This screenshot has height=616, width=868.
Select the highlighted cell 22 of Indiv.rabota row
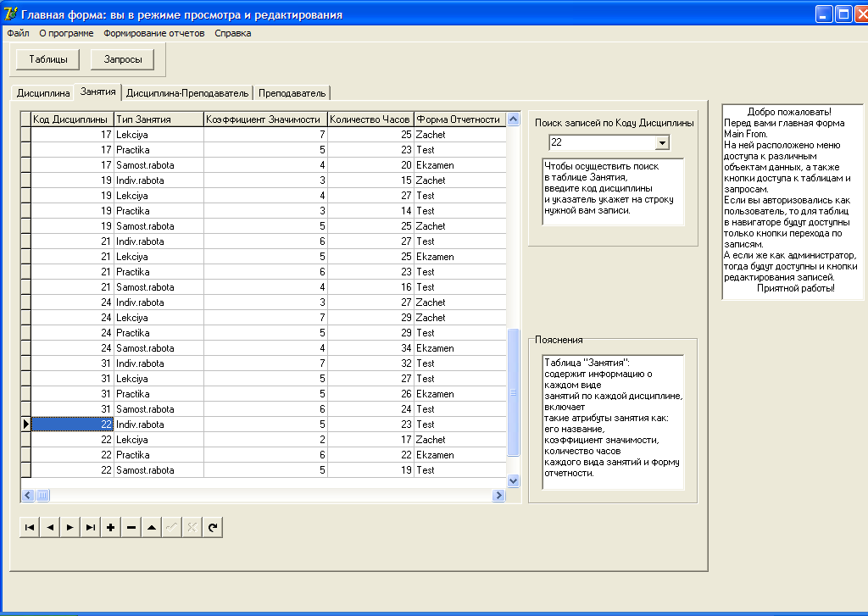pyautogui.click(x=72, y=425)
